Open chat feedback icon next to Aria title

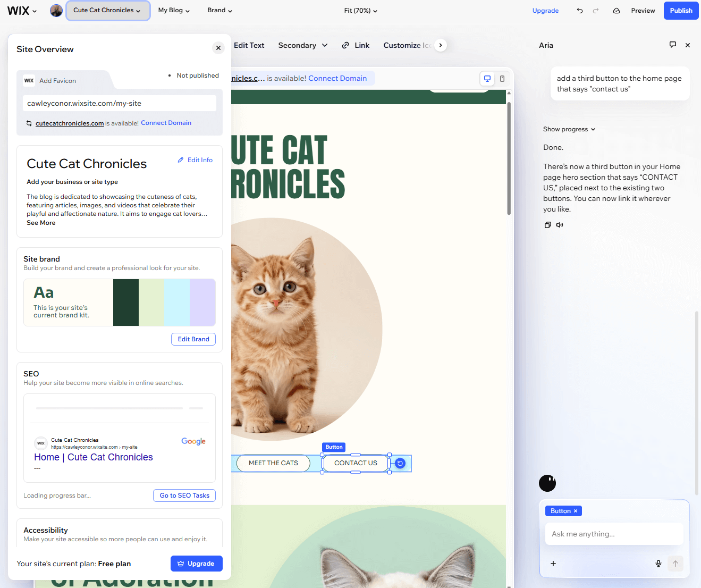[x=673, y=45]
